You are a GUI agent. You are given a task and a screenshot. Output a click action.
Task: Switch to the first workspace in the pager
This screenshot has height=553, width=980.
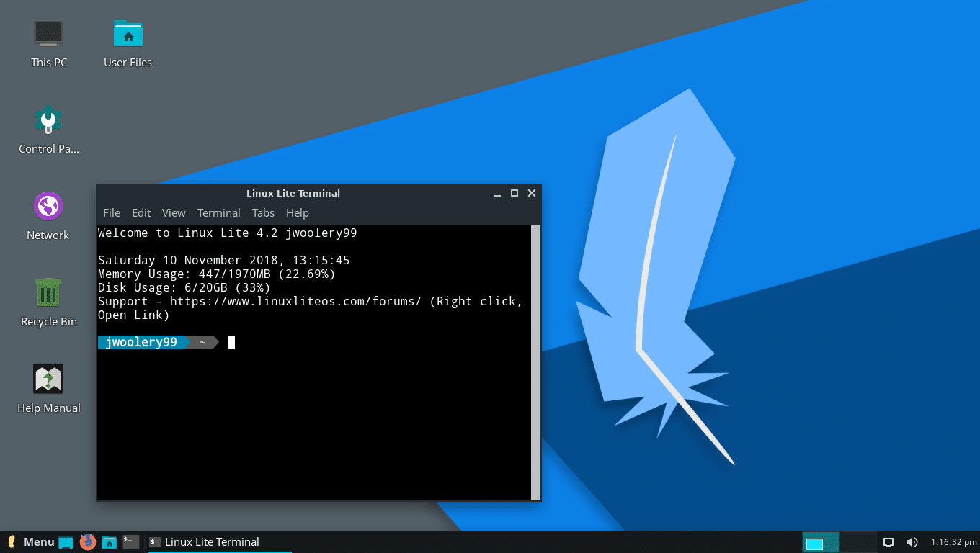(821, 542)
